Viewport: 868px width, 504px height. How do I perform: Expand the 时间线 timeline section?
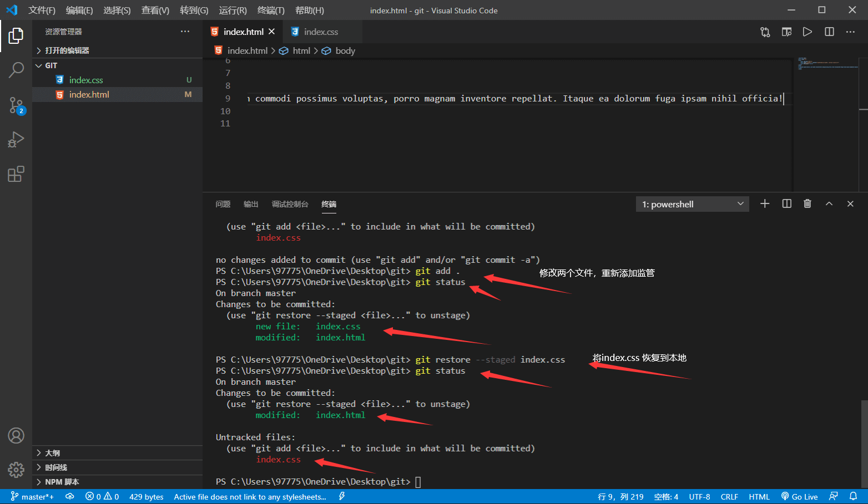[x=117, y=467]
